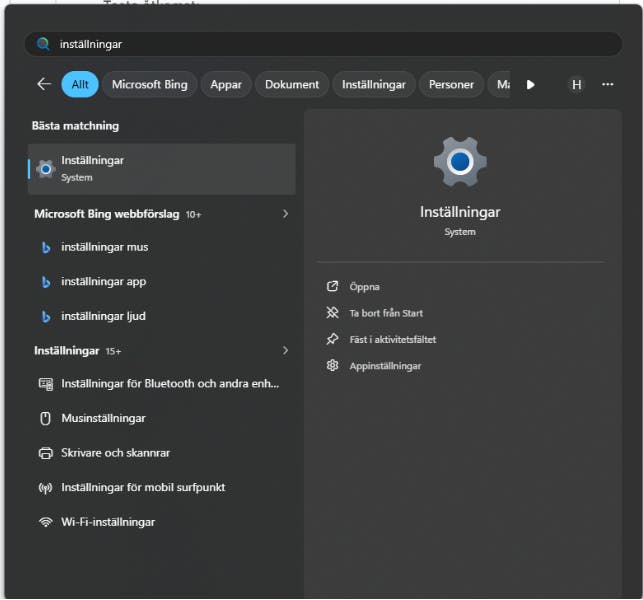Viewport: 643px width, 600px height.
Task: Click the mobile hotspot settings icon
Action: click(45, 488)
